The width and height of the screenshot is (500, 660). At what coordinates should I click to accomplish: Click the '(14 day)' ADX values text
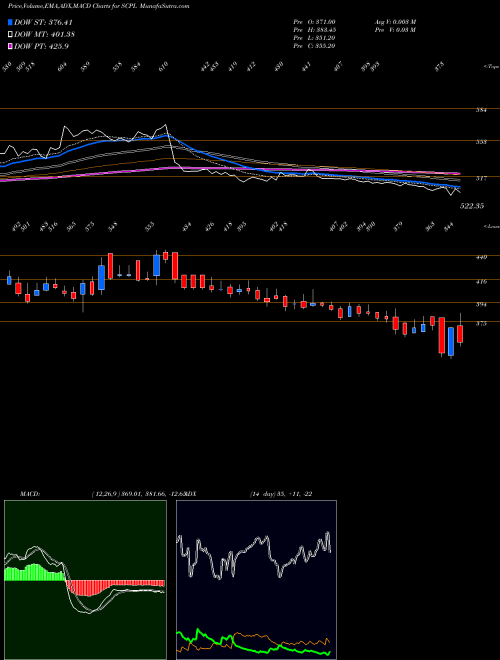(x=281, y=494)
